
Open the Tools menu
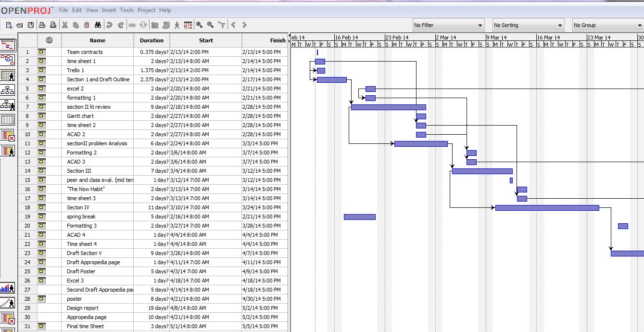point(126,10)
